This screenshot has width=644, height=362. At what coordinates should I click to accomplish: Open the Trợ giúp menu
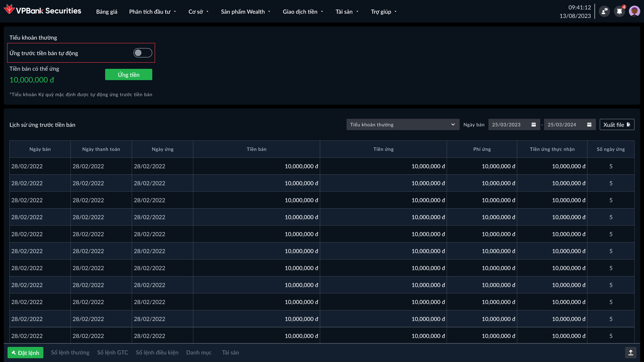[384, 12]
